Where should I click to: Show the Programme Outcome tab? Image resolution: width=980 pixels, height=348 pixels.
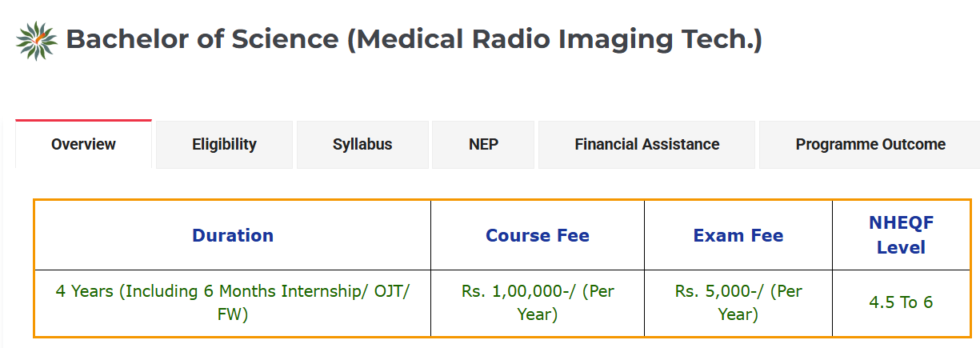[x=870, y=145]
